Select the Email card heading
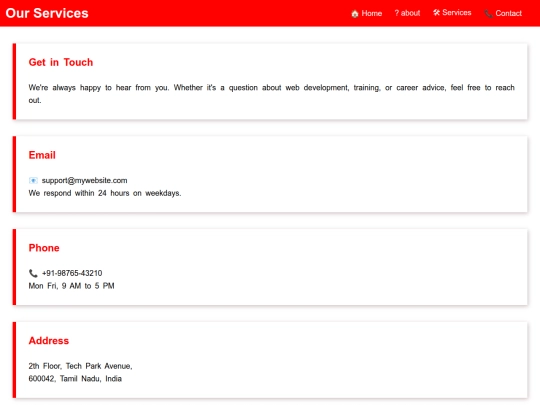 coord(42,155)
